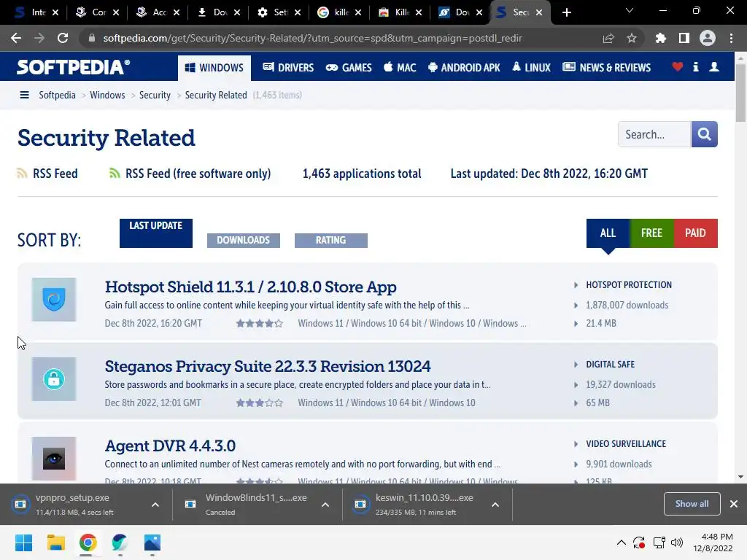Show ALL license types
Image resolution: width=747 pixels, height=560 pixels.
point(608,233)
